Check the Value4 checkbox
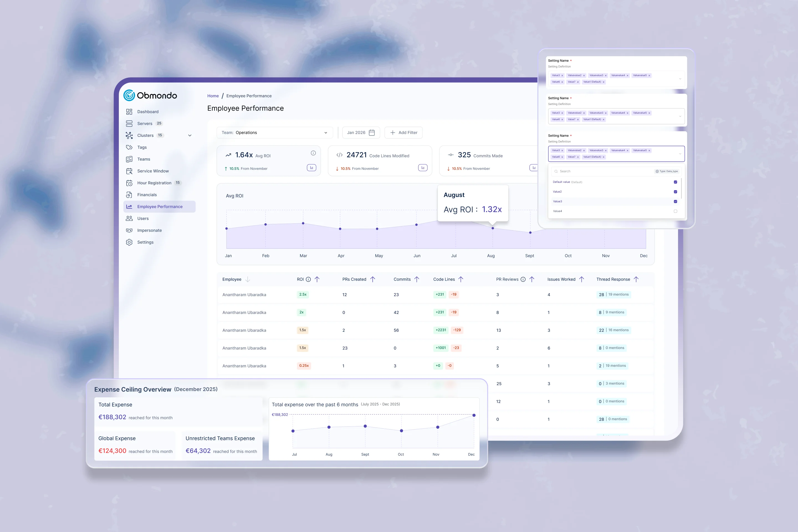The height and width of the screenshot is (532, 798). point(675,211)
